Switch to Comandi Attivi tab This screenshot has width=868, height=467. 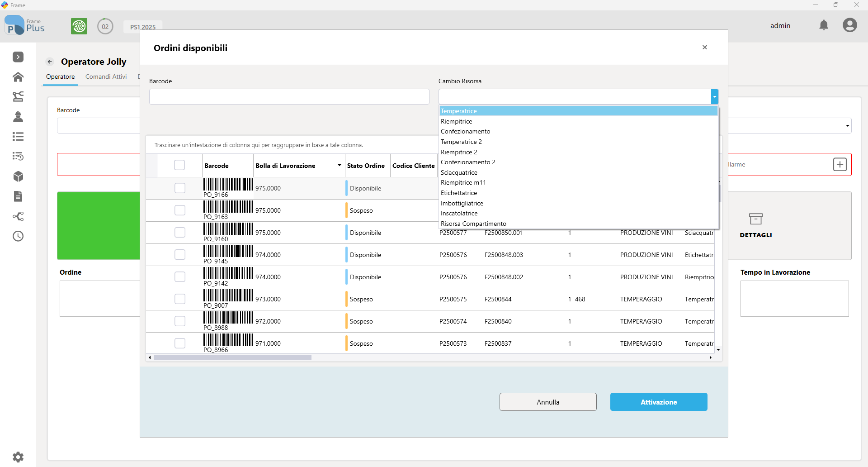(x=106, y=76)
